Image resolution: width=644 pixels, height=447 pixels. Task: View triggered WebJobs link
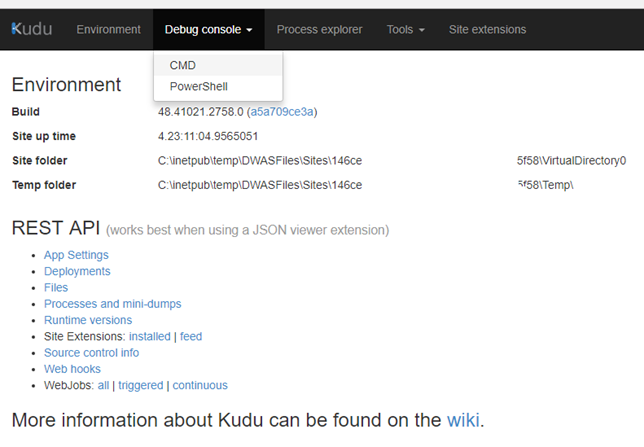pos(141,385)
